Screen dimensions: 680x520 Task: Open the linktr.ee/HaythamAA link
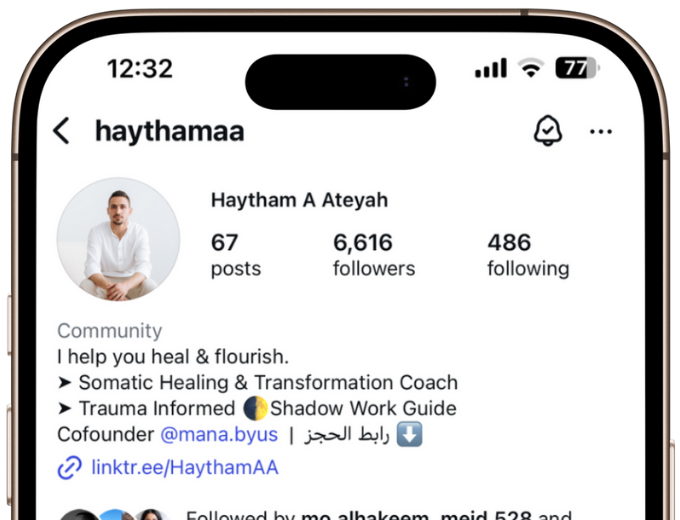(x=185, y=468)
